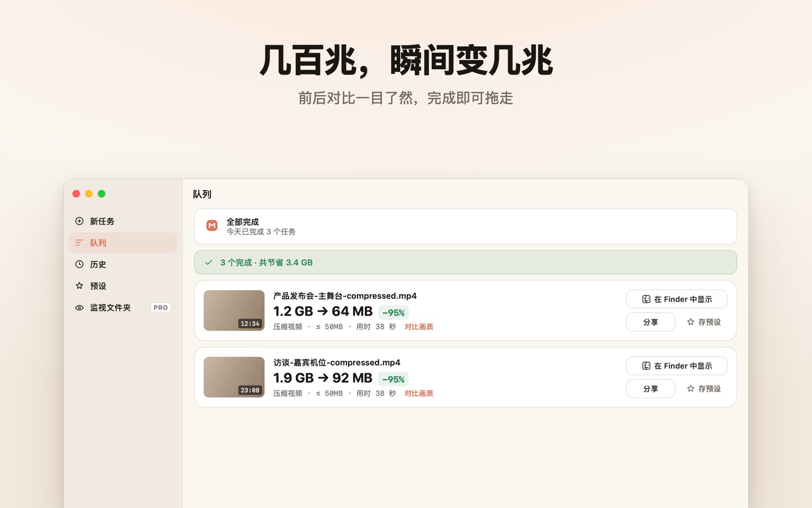The height and width of the screenshot is (508, 812).
Task: Click the plus icon beside 新任务
Action: (x=79, y=221)
